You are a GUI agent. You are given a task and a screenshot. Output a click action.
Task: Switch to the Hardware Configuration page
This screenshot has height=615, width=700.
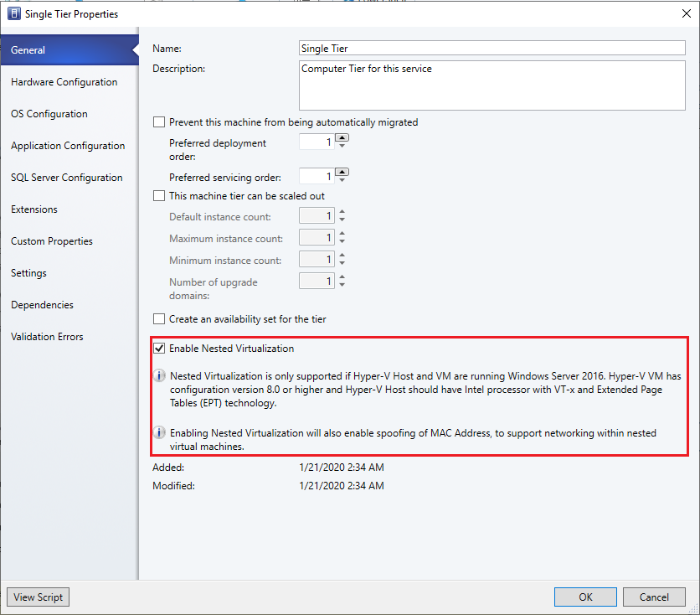click(64, 82)
